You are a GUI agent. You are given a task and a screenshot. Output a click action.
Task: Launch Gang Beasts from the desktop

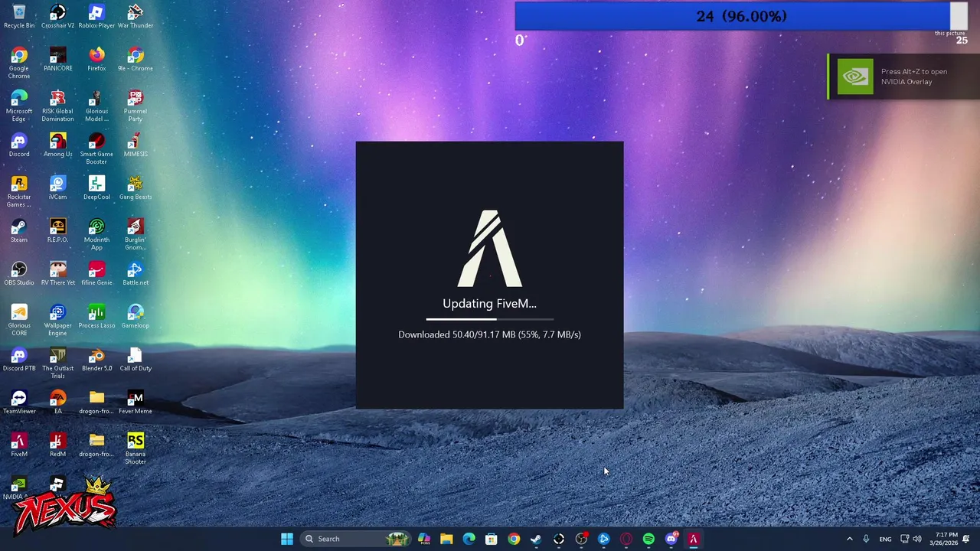(136, 187)
